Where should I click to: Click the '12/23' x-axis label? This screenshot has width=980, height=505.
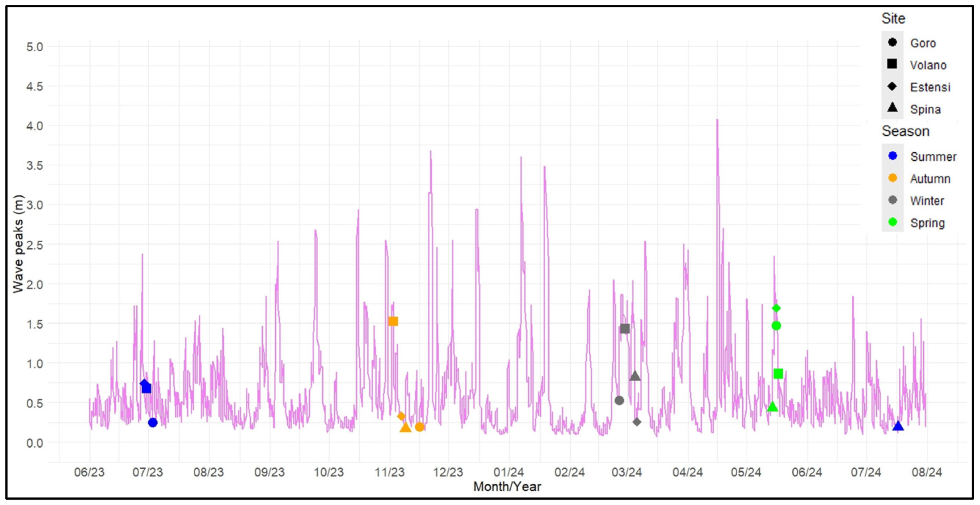pyautogui.click(x=448, y=472)
